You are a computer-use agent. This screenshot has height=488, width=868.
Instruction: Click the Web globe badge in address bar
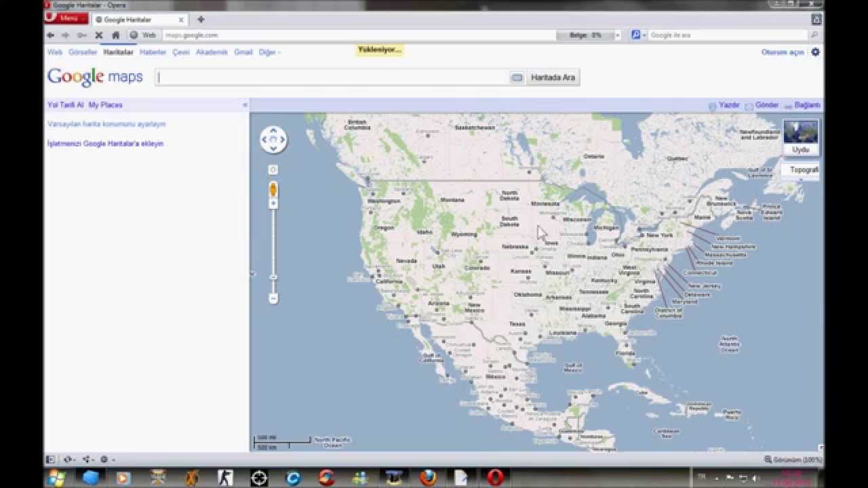pyautogui.click(x=143, y=35)
